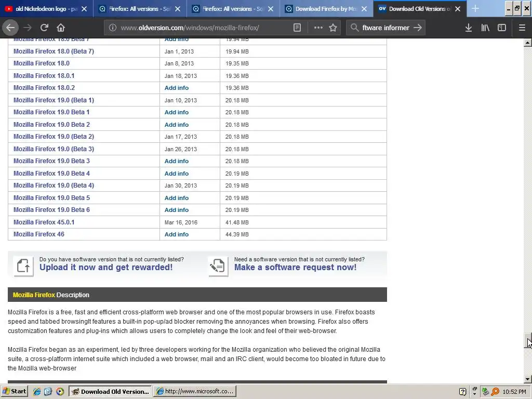Image resolution: width=532 pixels, height=399 pixels.
Task: Click 'Upload it now and get rewarded!'
Action: [x=106, y=268]
